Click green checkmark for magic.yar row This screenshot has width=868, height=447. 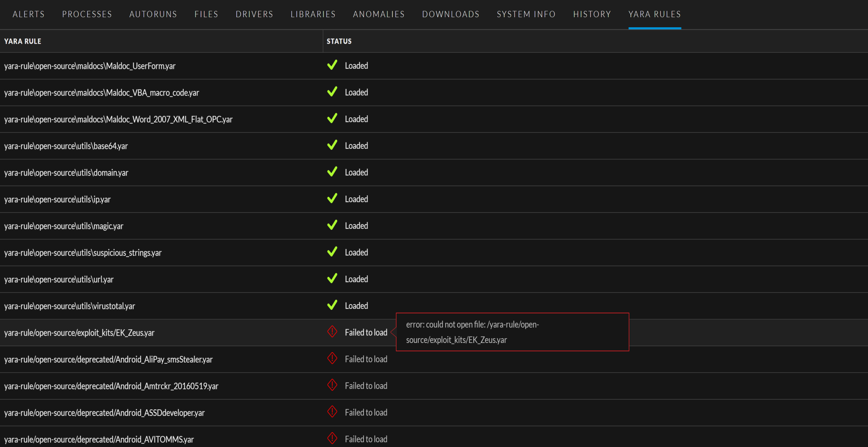coord(332,225)
